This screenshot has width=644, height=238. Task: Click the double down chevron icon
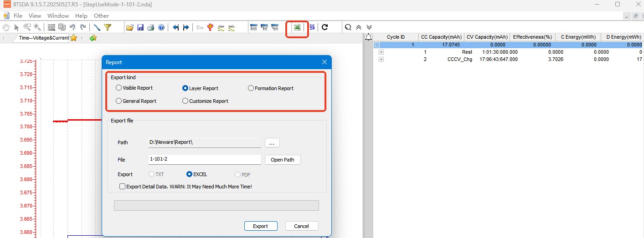(369, 27)
